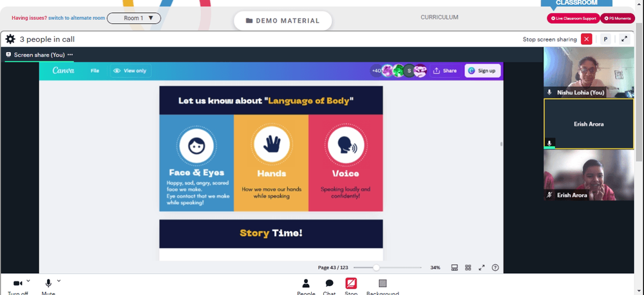Open the CURRICULUM tab
The width and height of the screenshot is (644, 295).
pyautogui.click(x=439, y=17)
